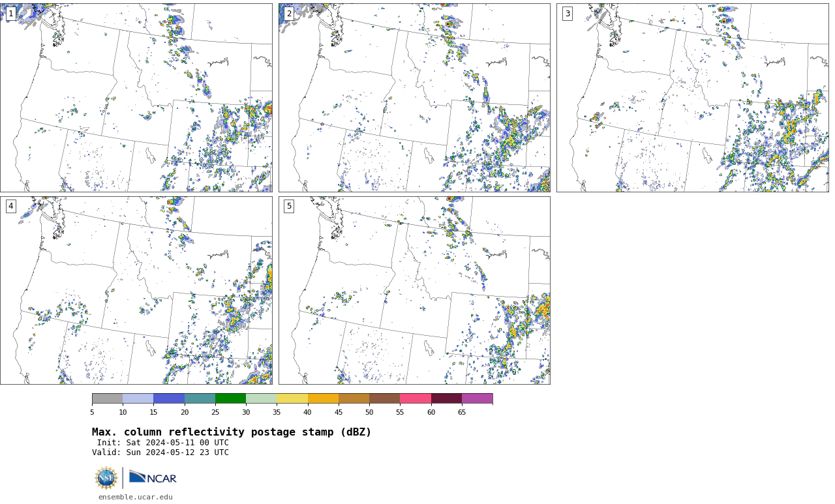Select the tan 45-50 dBZ swatch

[354, 398]
